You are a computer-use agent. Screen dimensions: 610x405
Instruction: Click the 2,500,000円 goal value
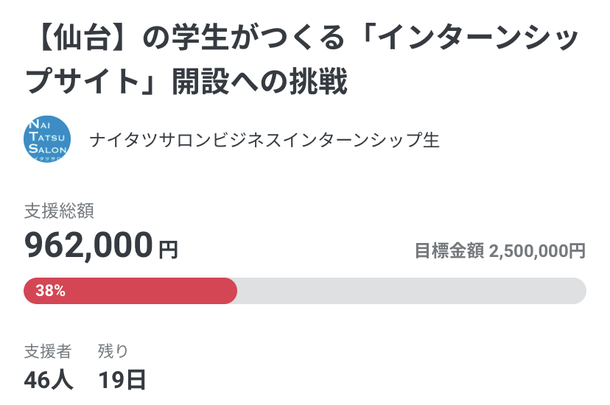point(537,250)
